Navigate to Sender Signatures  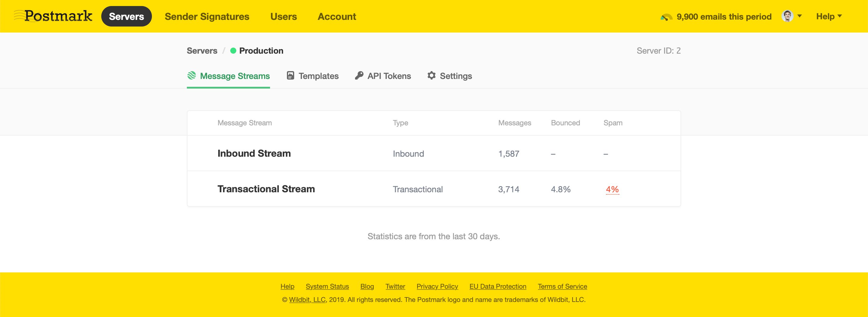tap(206, 16)
